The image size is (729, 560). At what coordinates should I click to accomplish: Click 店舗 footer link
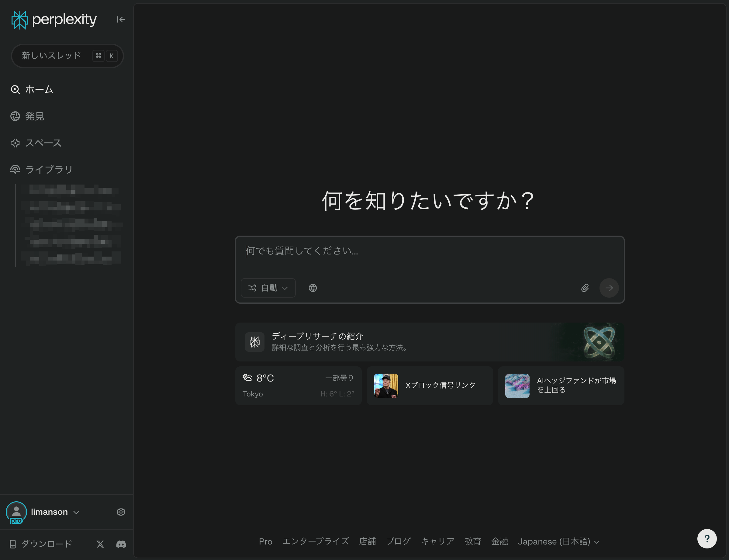(x=367, y=541)
